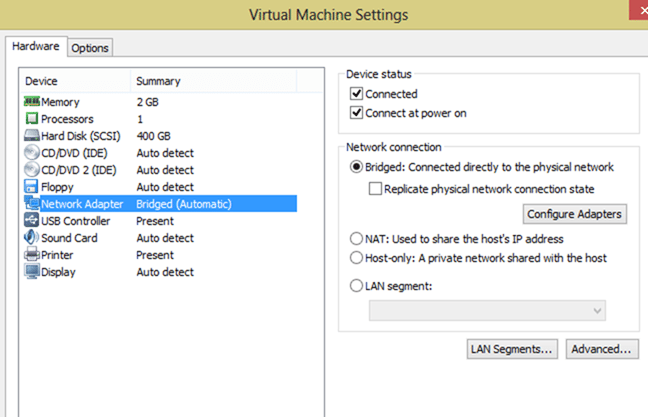Open the Hardware tab
Viewport: 648px width, 417px height.
[x=36, y=46]
